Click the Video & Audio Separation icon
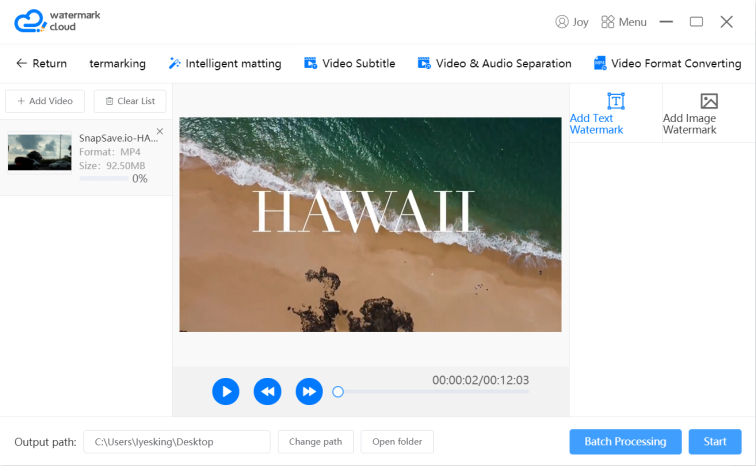756x466 pixels. 424,63
